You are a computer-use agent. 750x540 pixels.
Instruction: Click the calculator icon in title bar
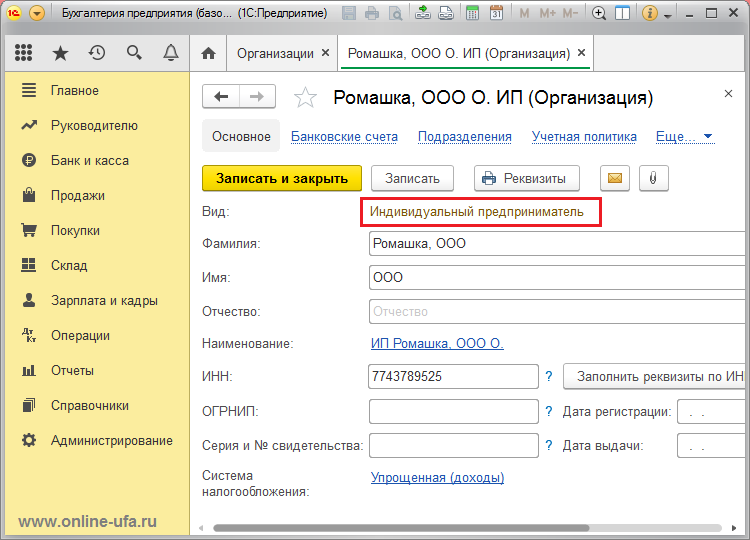[472, 13]
